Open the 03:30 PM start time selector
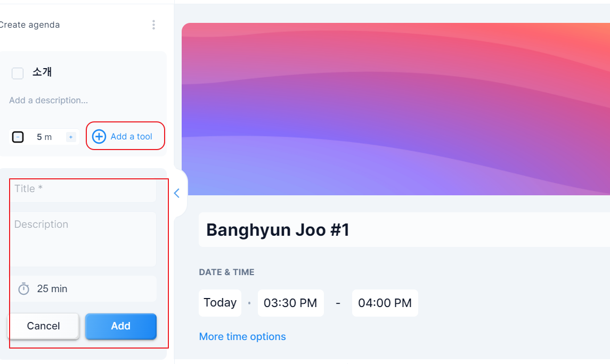This screenshot has height=364, width=610. pyautogui.click(x=290, y=303)
